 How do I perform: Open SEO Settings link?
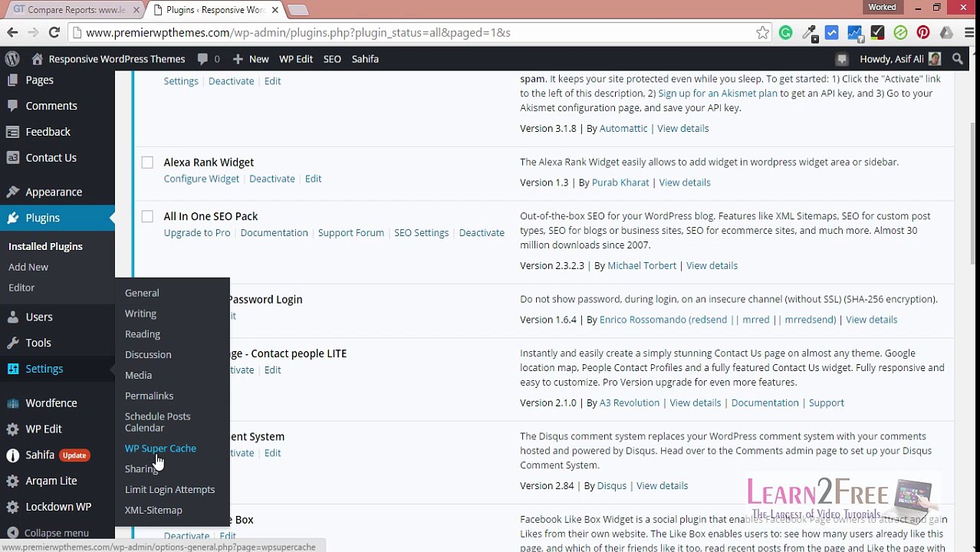click(421, 233)
